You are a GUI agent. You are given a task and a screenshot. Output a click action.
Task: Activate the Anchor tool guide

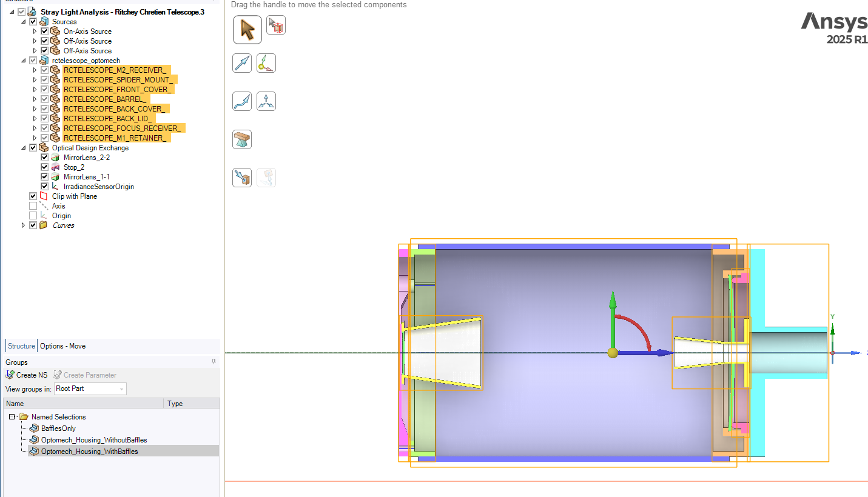pyautogui.click(x=266, y=63)
